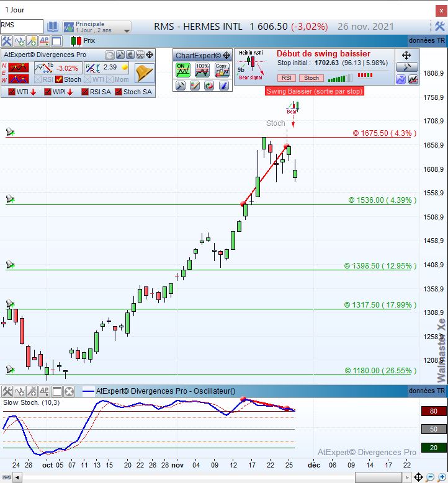This screenshot has height=483, width=448.
Task: Click move handle of Heikin Ashi swing panel
Action: pyautogui.click(x=406, y=55)
